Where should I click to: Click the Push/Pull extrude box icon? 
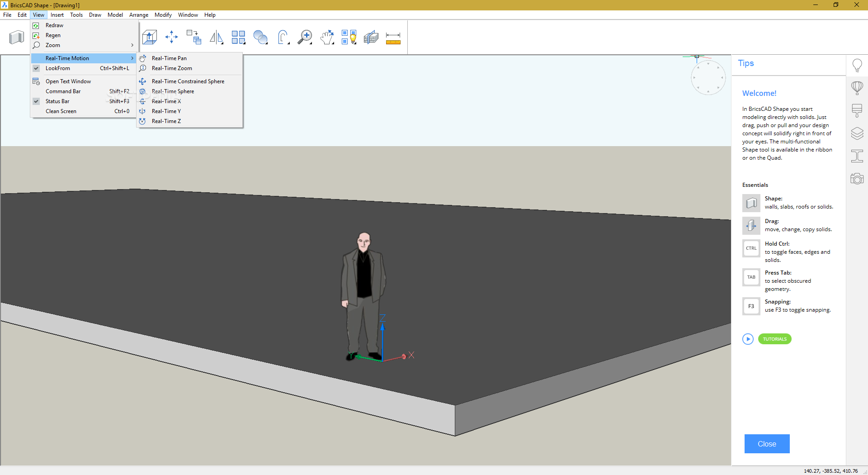click(149, 37)
